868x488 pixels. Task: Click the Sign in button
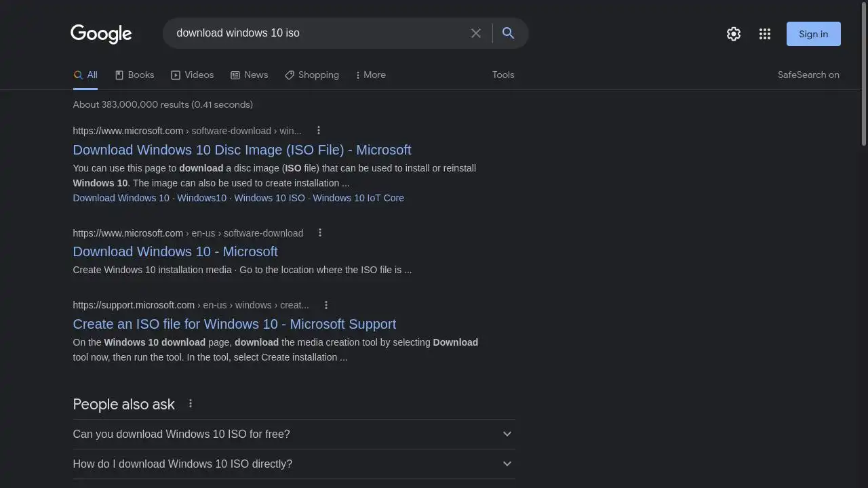(x=813, y=34)
